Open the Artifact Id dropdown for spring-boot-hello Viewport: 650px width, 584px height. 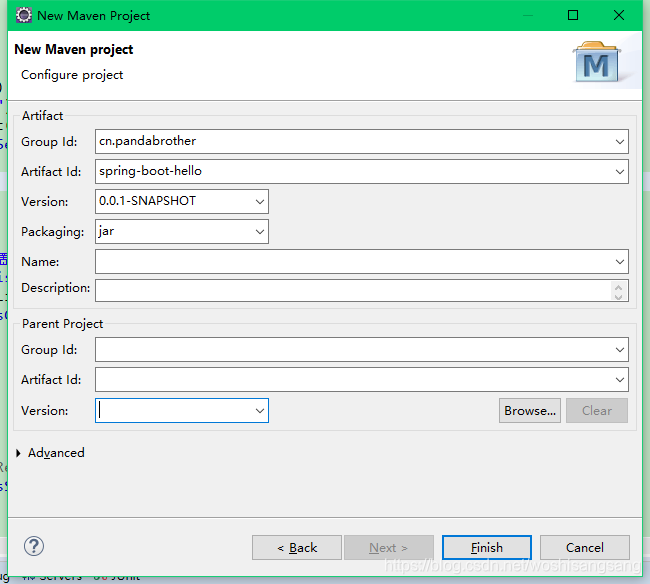(619, 172)
